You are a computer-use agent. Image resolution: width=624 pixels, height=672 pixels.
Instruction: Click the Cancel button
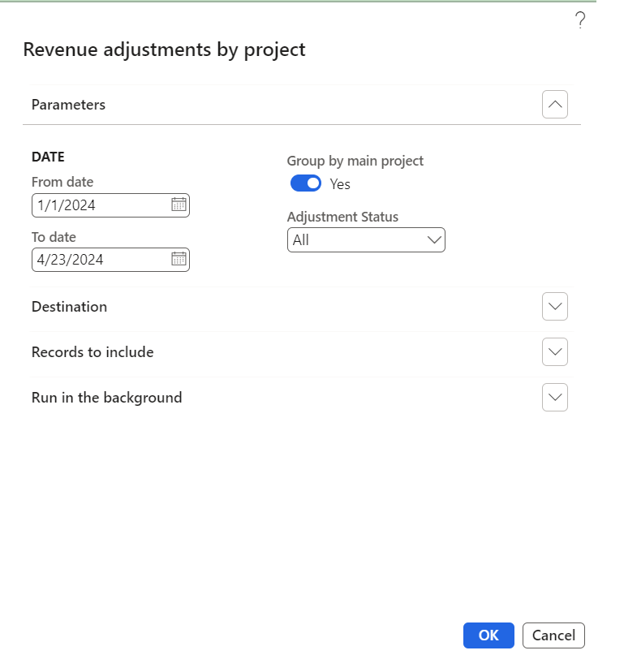[553, 635]
